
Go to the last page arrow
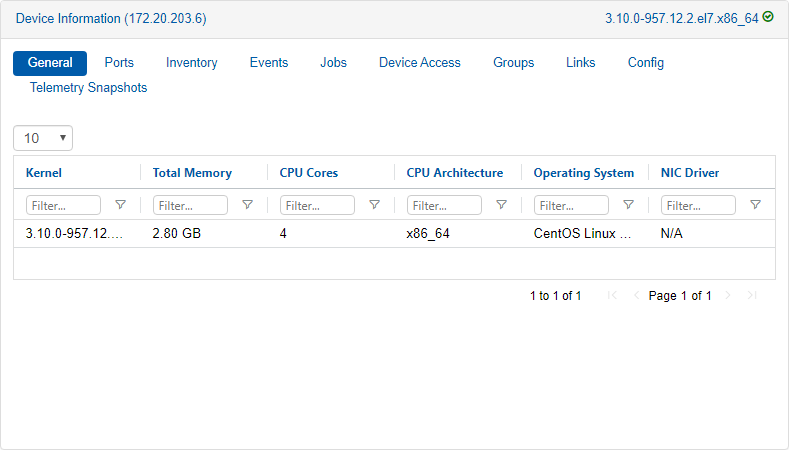point(752,296)
